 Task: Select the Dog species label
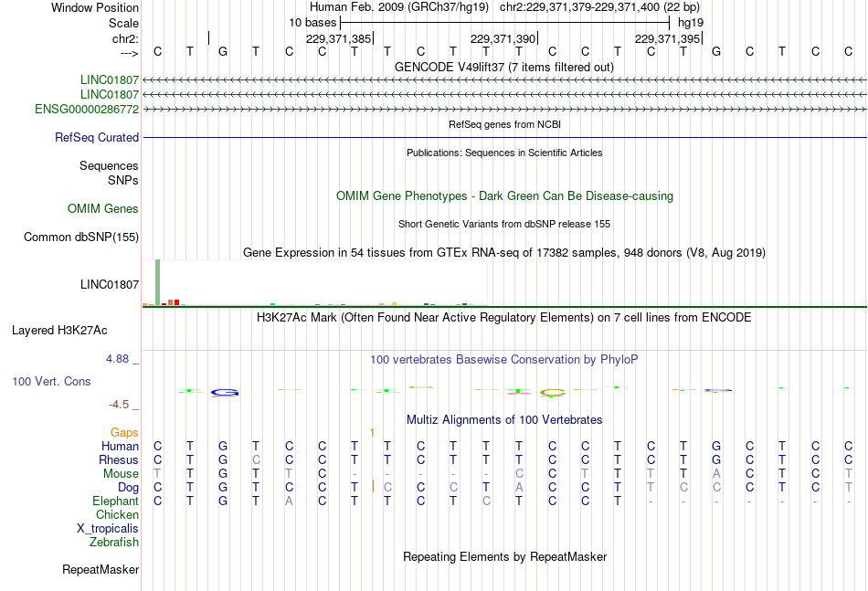[129, 488]
